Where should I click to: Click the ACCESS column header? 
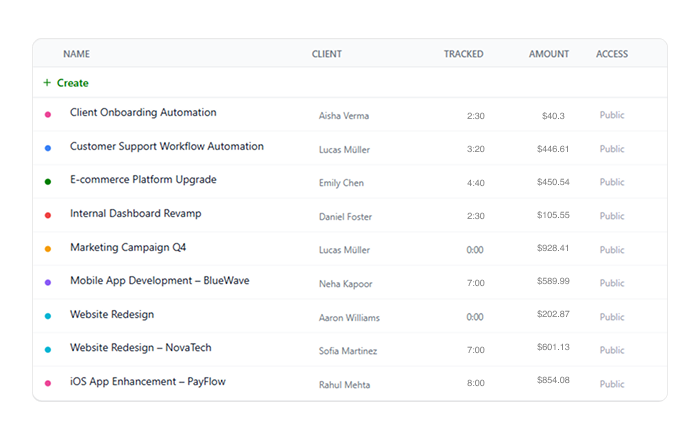pos(612,54)
